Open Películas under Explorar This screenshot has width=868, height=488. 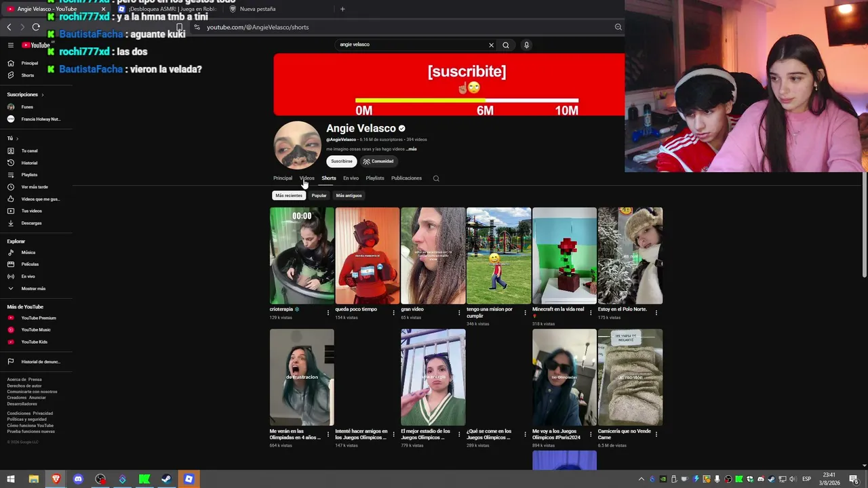click(30, 264)
